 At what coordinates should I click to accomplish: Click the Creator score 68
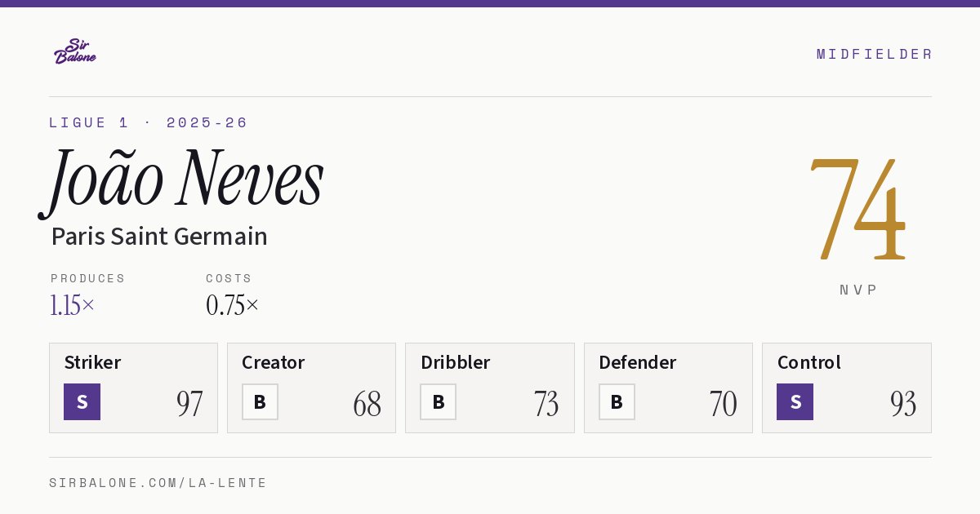pos(367,404)
